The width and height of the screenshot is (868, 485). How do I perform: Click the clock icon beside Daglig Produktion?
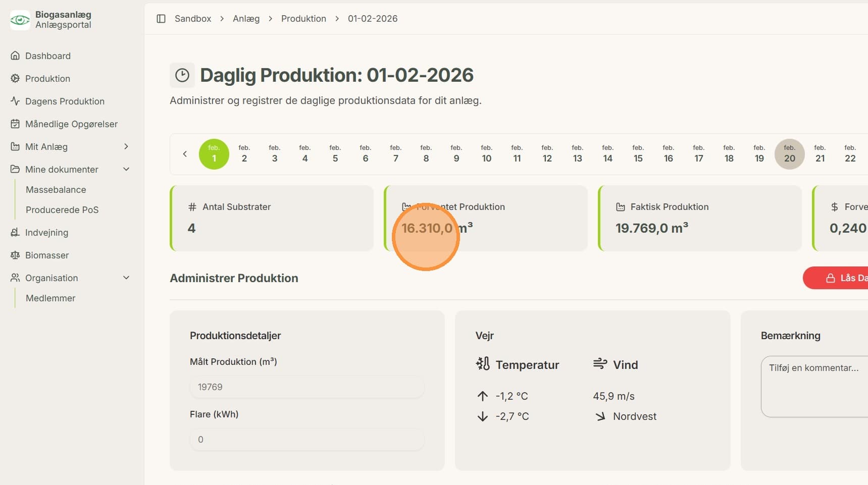pyautogui.click(x=182, y=75)
